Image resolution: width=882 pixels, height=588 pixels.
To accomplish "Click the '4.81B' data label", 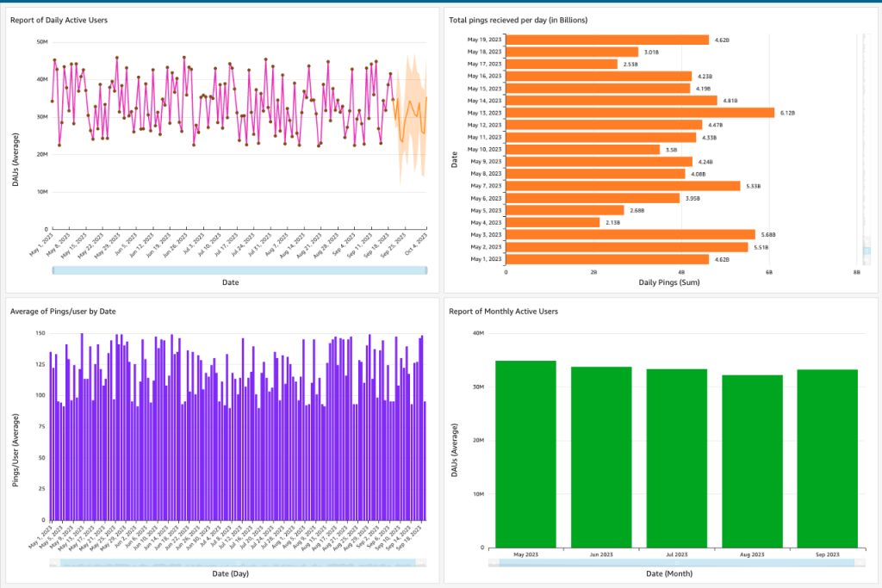I will (x=730, y=102).
